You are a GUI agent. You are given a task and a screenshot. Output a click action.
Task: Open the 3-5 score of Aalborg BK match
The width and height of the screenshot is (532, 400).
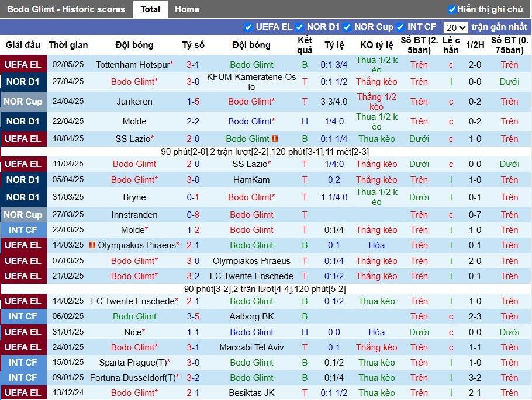coord(193,316)
